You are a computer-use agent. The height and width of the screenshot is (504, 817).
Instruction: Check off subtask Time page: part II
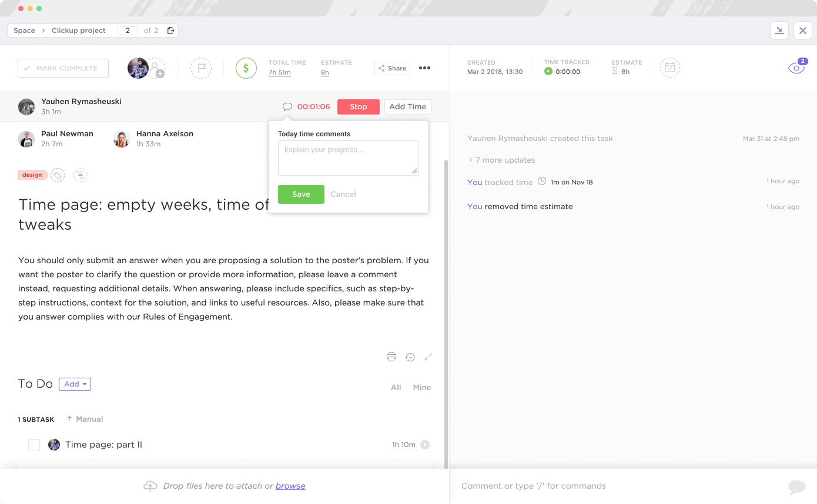pyautogui.click(x=34, y=445)
